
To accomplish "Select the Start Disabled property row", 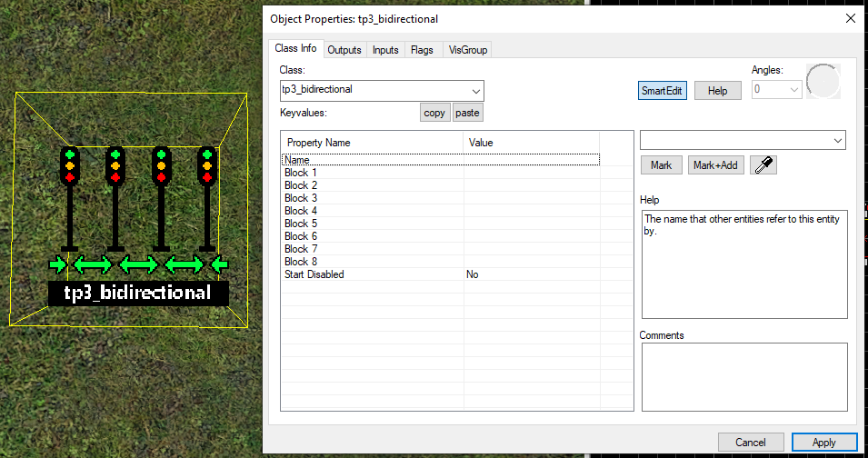I will [x=441, y=274].
